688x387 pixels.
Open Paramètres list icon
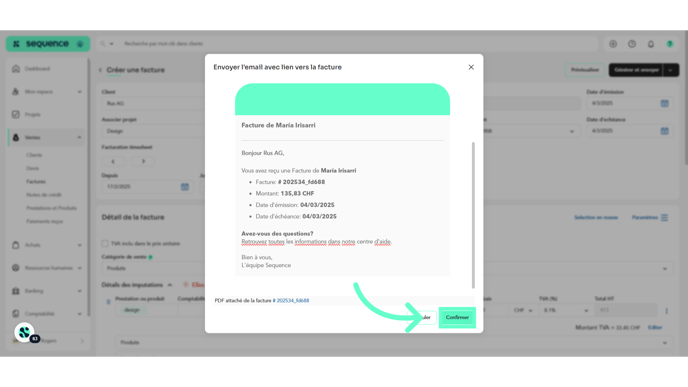(x=664, y=218)
